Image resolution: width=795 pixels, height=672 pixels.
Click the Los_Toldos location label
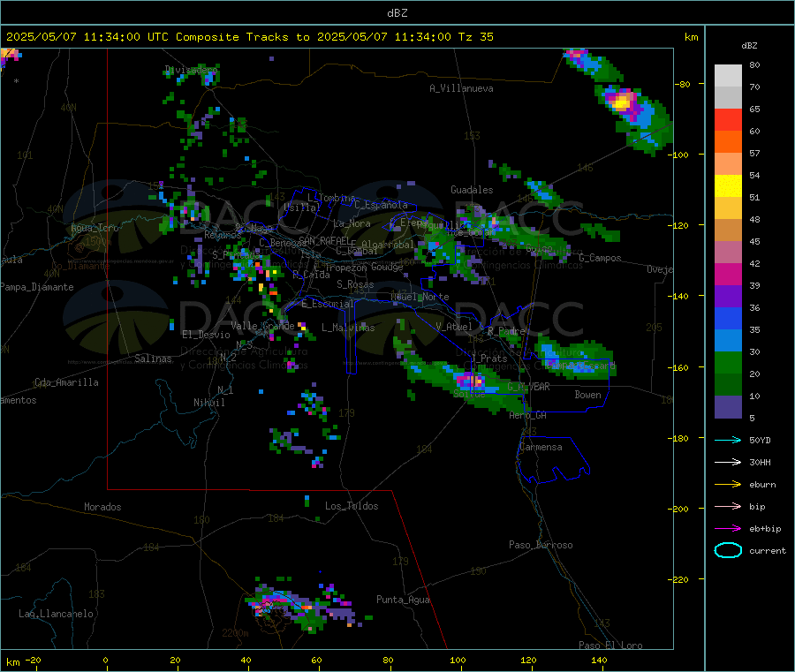tap(352, 506)
